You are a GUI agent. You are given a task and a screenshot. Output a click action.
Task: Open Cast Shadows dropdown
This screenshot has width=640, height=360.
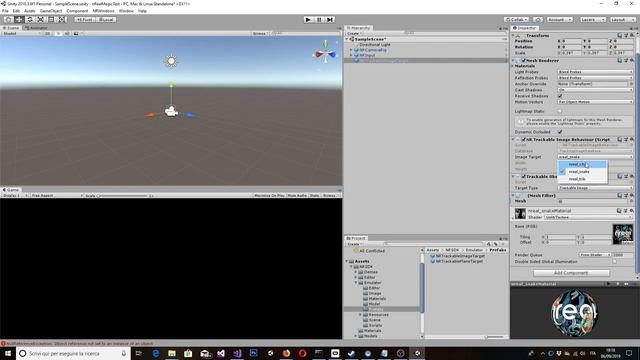595,90
